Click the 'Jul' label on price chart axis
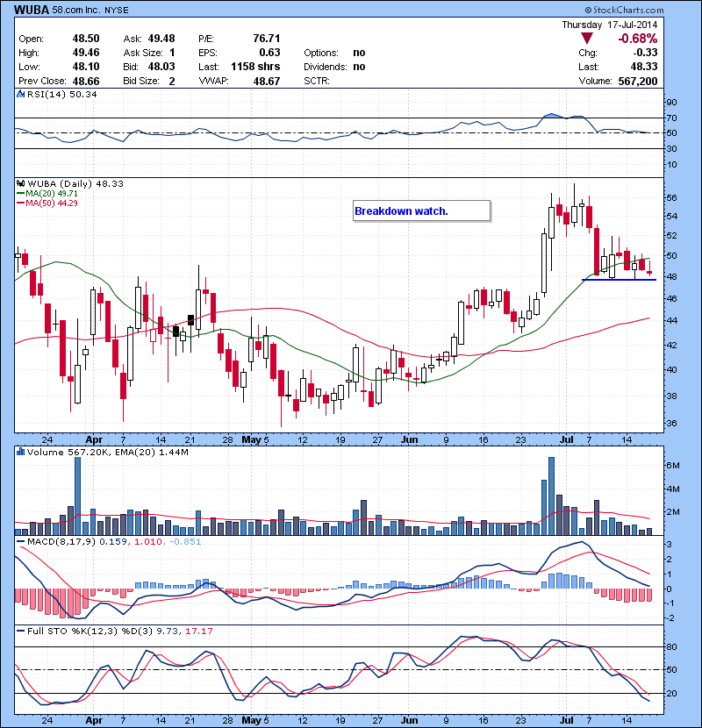Screen dimensions: 702x728 coord(566,439)
